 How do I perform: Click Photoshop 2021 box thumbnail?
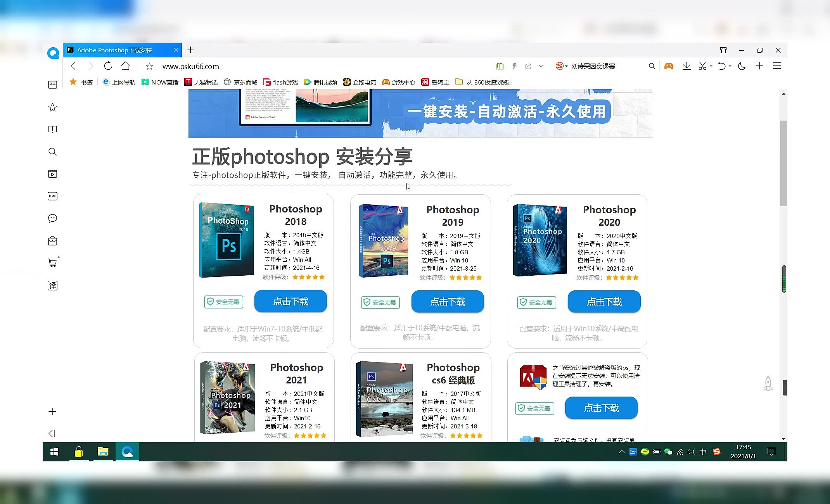pyautogui.click(x=228, y=398)
